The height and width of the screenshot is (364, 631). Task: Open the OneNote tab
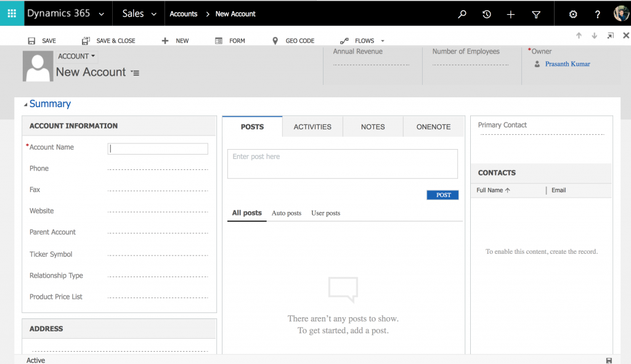433,126
